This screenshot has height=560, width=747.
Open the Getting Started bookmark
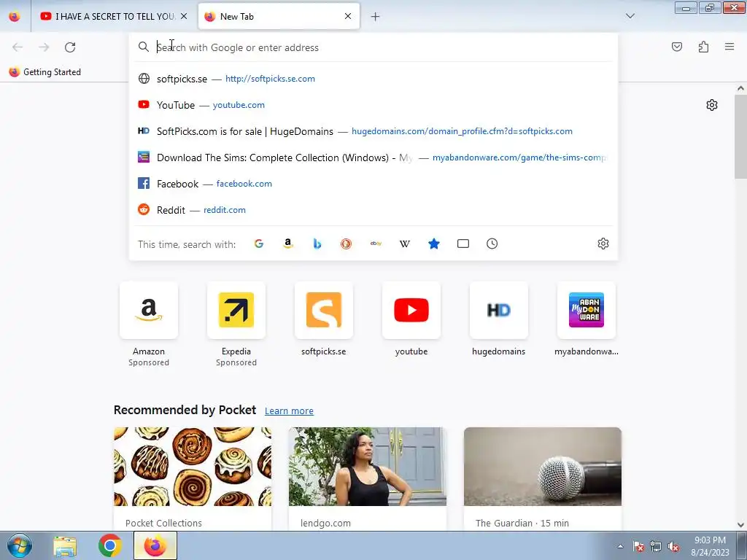coord(44,72)
